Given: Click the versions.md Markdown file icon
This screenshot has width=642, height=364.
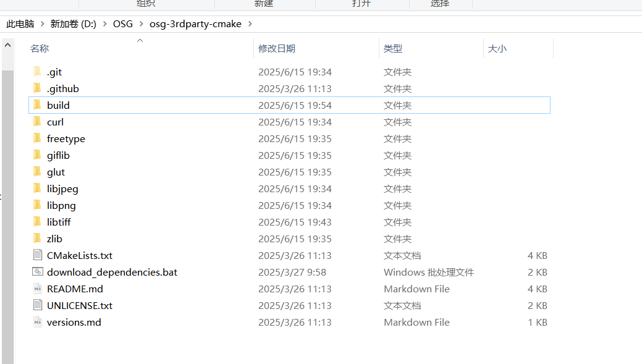Looking at the screenshot, I should point(38,322).
